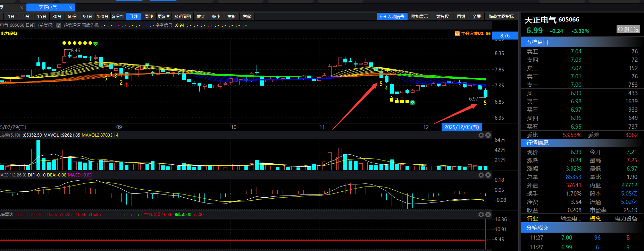The width and height of the screenshot is (644, 251).
Task: Click the 买二 volume 1639
Action: 632,101
